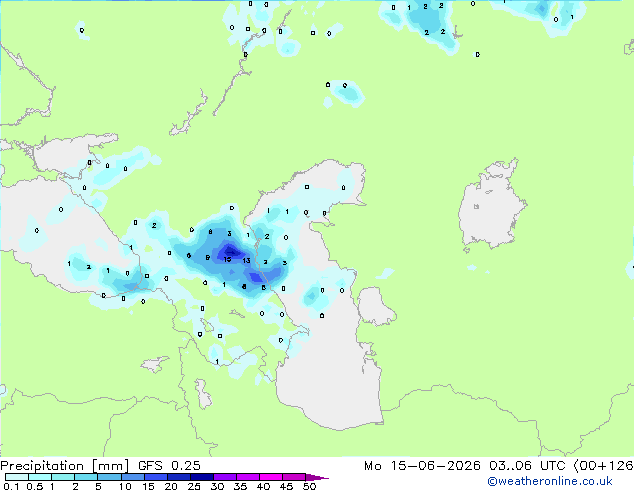The height and width of the screenshot is (490, 634).
Task: Click the purple arrow end of the legend
Action: pos(317,477)
